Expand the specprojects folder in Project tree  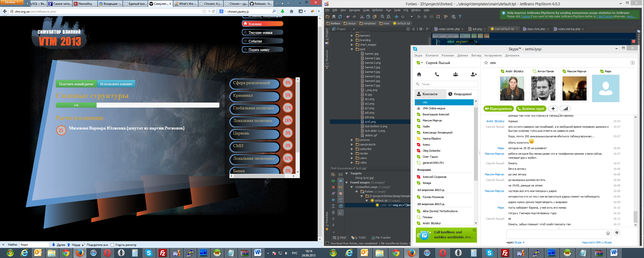pos(352,144)
